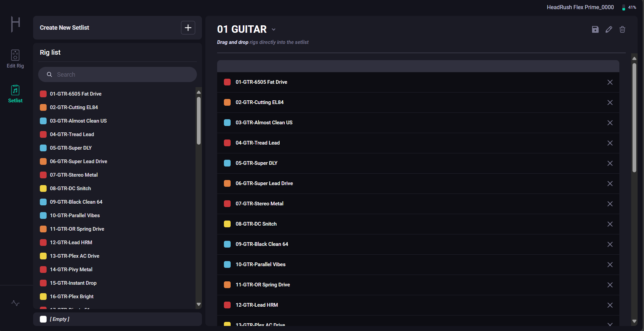This screenshot has width=644, height=331.
Task: Delete setlist using the trash icon
Action: point(622,29)
